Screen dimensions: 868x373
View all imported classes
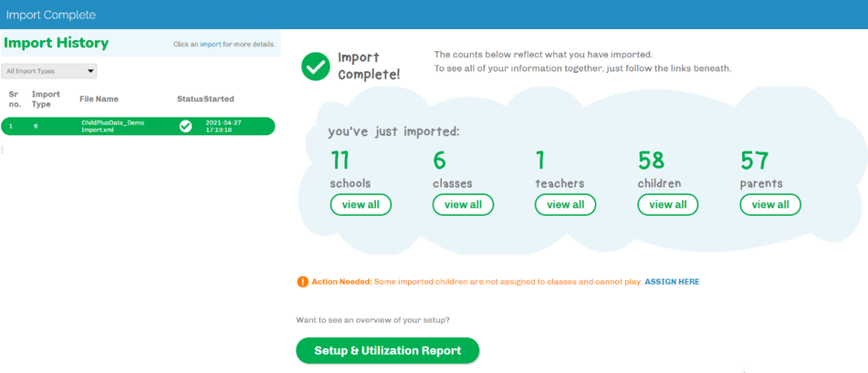pyautogui.click(x=463, y=205)
